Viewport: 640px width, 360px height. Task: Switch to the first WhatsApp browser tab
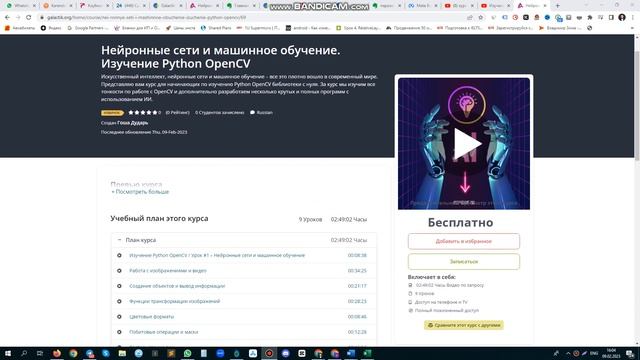coord(20,6)
